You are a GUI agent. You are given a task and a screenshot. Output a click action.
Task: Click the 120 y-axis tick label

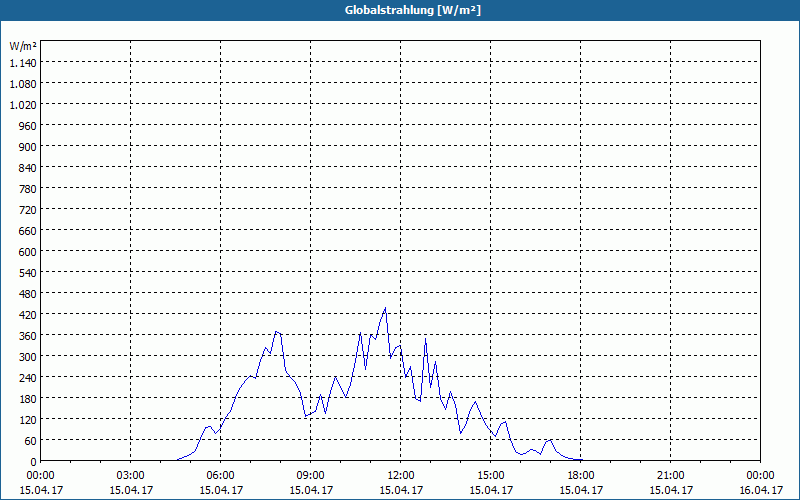[x=28, y=419]
